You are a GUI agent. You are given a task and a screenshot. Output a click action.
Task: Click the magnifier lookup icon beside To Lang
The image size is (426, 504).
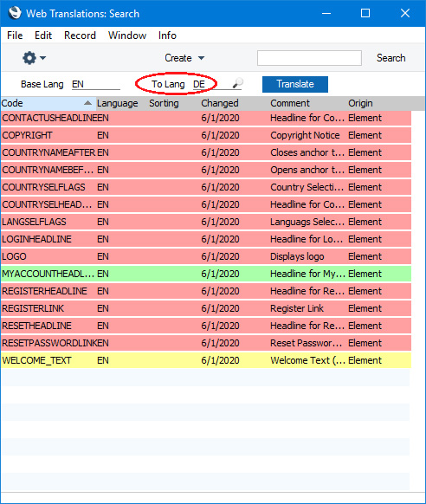coord(238,84)
